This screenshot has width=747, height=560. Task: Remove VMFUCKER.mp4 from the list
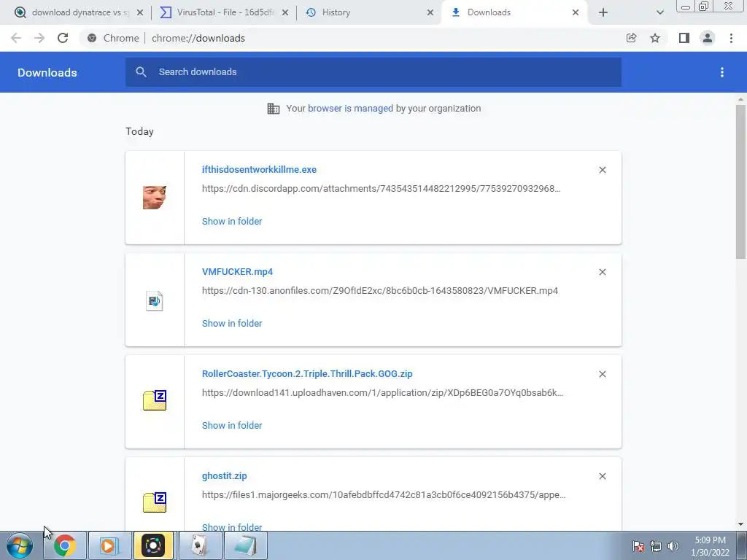[603, 272]
